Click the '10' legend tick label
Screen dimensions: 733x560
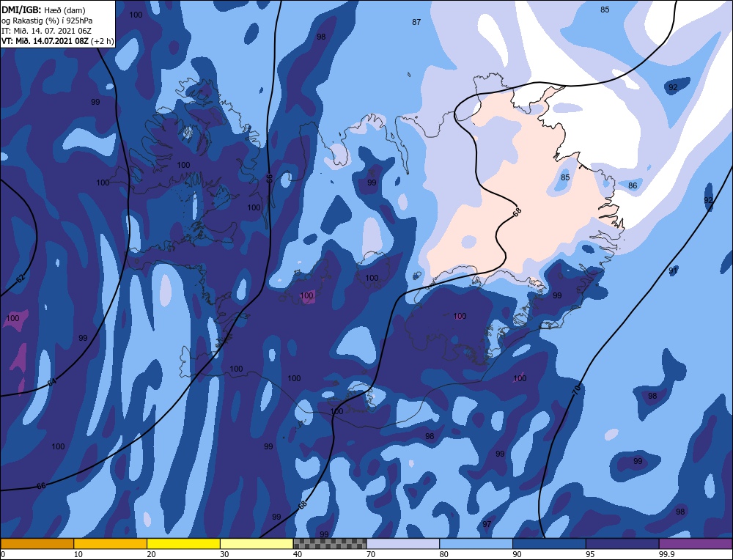[x=78, y=554]
